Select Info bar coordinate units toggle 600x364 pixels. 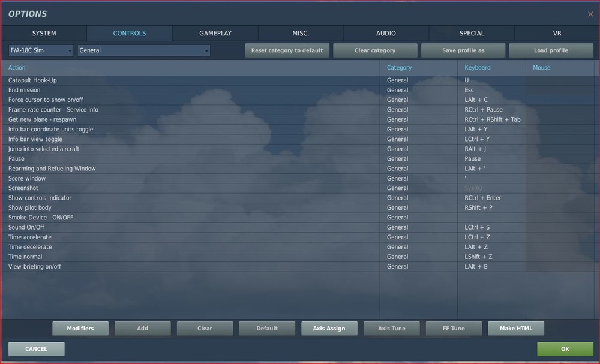(190, 130)
